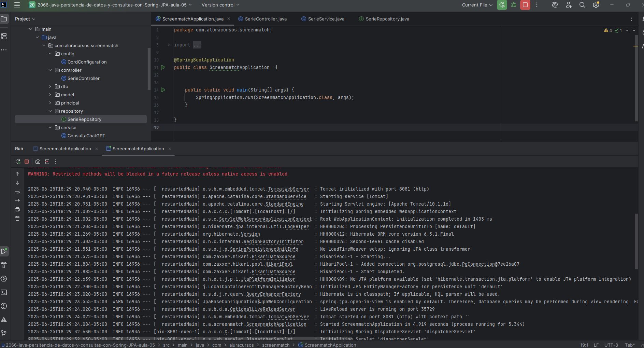Open IDE settings gear icon

(x=596, y=5)
